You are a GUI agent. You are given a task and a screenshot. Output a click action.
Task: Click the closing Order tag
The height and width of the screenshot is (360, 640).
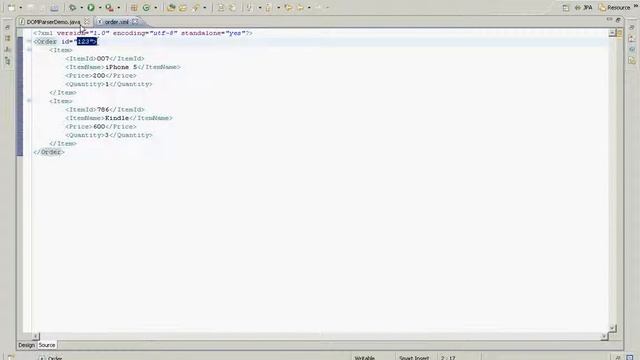click(x=49, y=152)
